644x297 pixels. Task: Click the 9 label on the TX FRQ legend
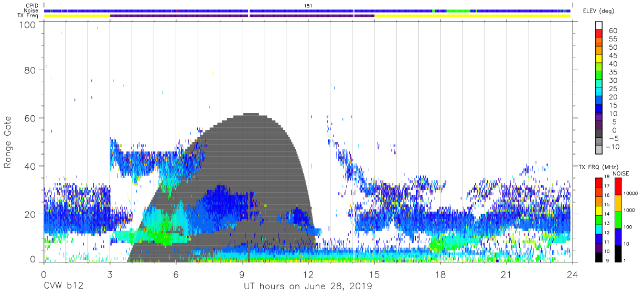coord(607,260)
